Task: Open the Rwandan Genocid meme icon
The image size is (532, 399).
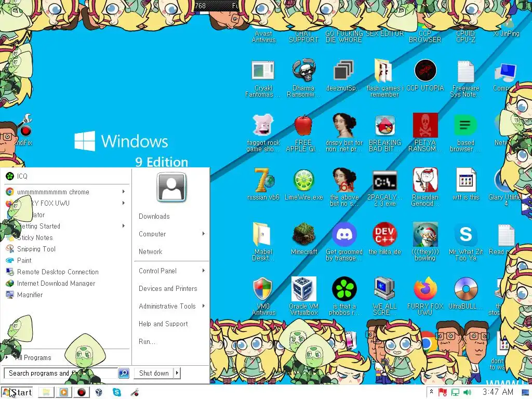Action: (x=425, y=180)
